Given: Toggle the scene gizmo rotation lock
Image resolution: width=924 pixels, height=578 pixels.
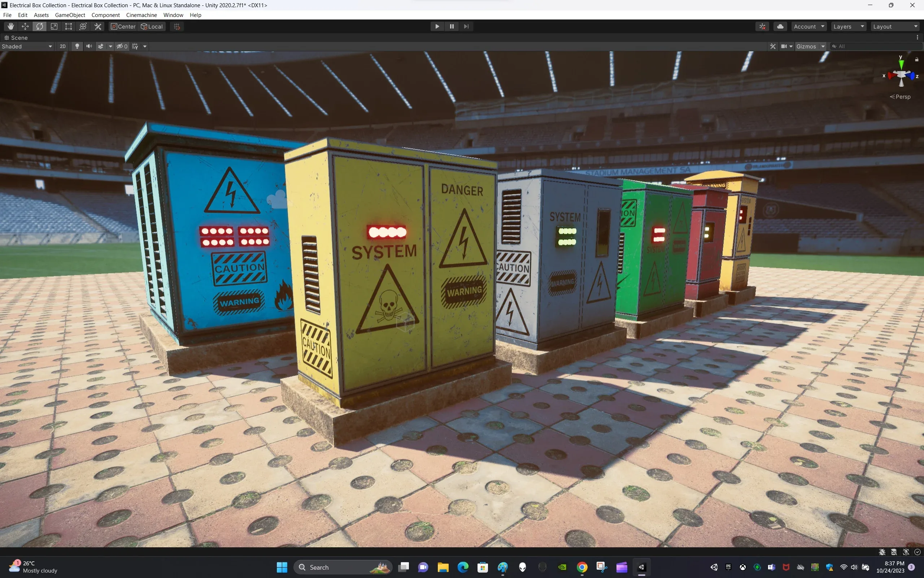Looking at the screenshot, I should tap(916, 59).
